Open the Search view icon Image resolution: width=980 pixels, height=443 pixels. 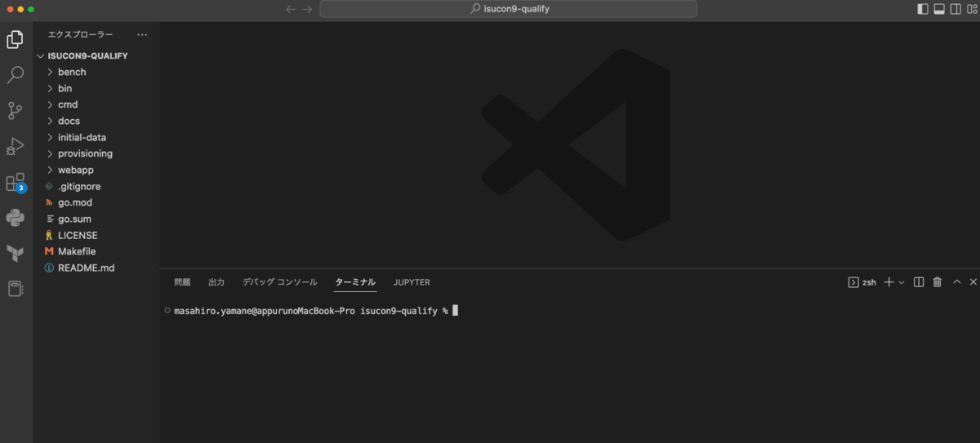[15, 75]
